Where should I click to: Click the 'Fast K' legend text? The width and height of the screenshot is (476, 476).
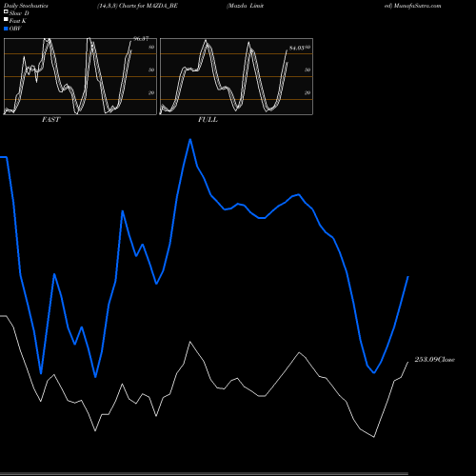(x=18, y=21)
